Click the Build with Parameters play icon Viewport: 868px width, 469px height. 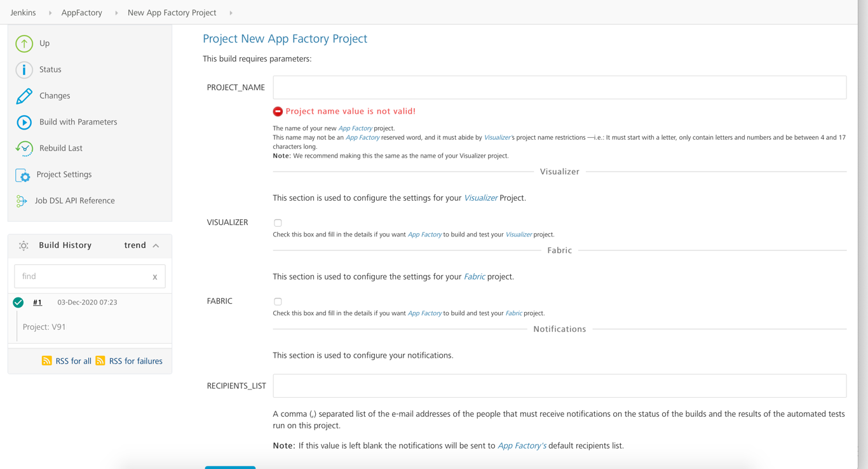pos(24,122)
